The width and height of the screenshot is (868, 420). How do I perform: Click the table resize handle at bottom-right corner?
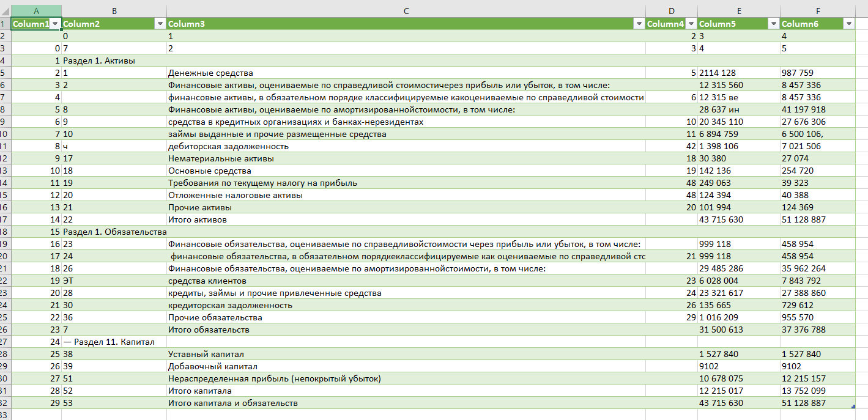click(853, 407)
